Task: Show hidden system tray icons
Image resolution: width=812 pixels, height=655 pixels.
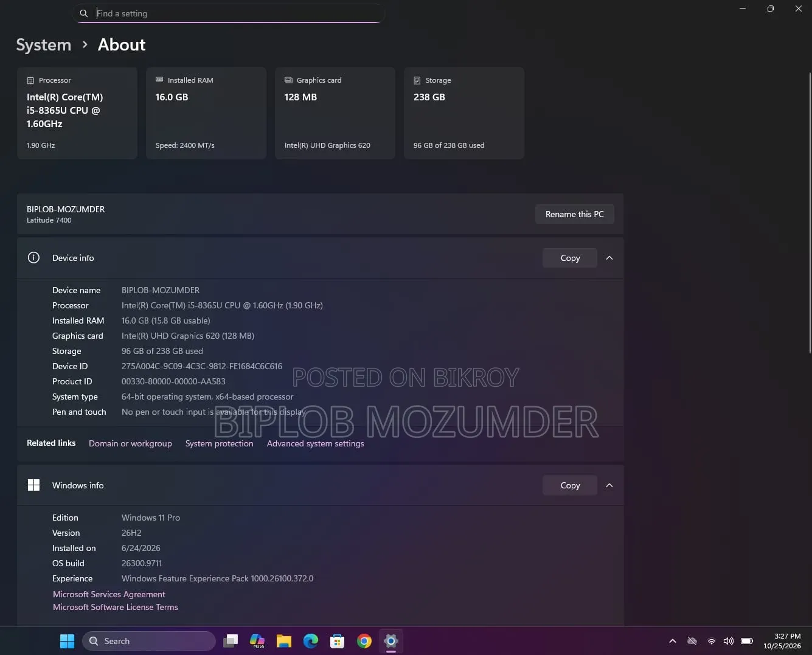Action: [x=672, y=641]
